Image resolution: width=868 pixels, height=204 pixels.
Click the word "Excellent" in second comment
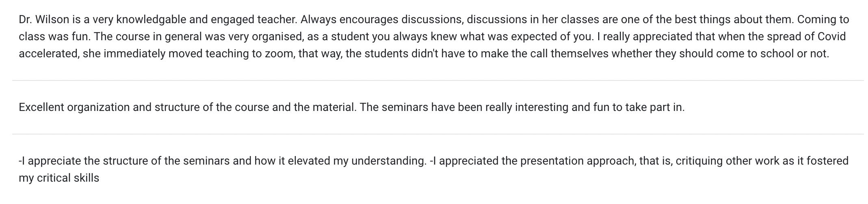[41, 107]
